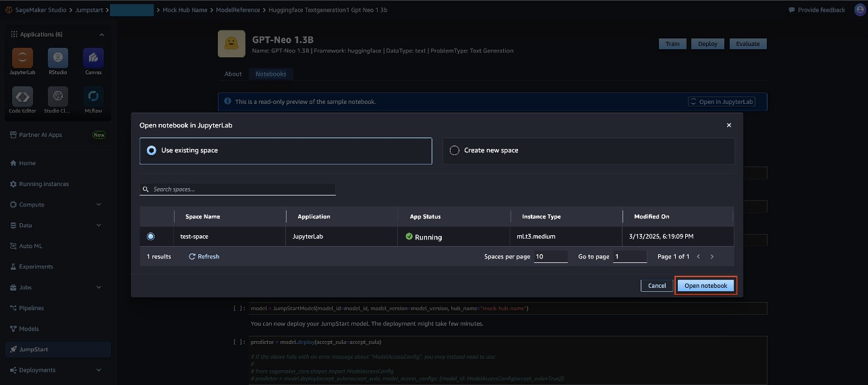868x385 pixels.
Task: Click the Spaces per page field
Action: pos(551,257)
